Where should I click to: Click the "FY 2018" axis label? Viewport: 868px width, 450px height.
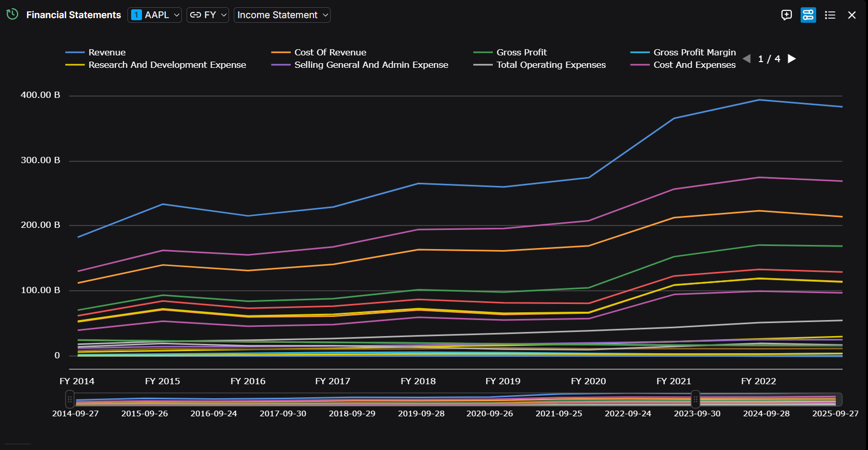coord(418,381)
